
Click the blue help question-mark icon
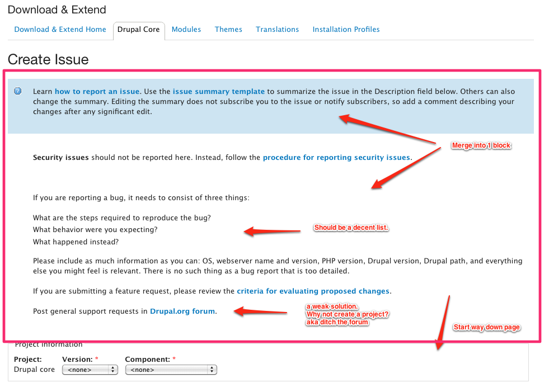click(x=17, y=91)
